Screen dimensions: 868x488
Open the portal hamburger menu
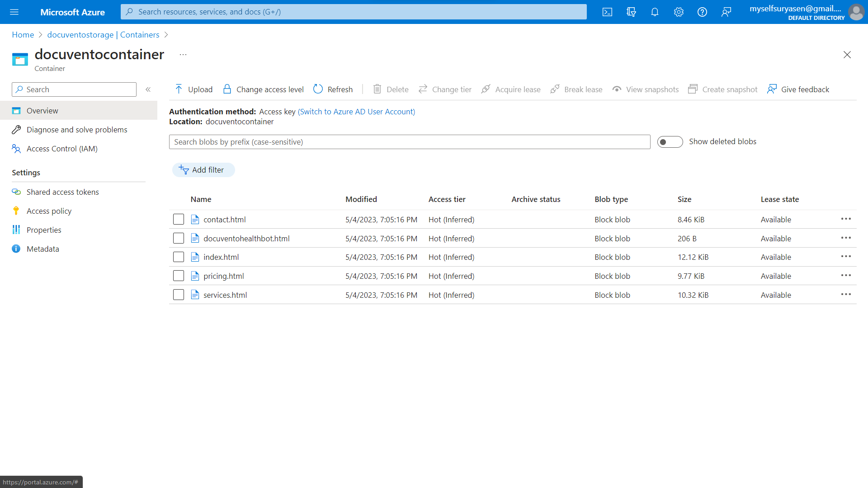pyautogui.click(x=14, y=12)
